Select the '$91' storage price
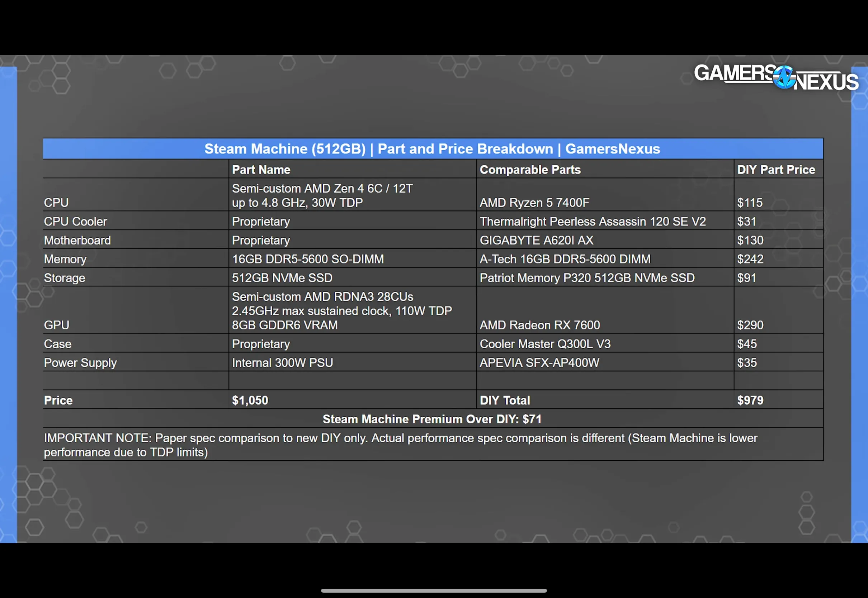Screen dimensions: 868x598 coord(746,278)
